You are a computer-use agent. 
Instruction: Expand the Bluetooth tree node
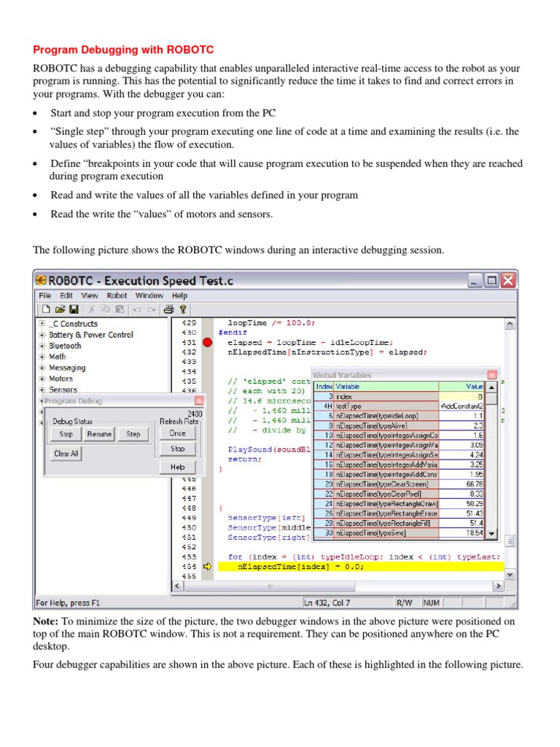tap(42, 346)
